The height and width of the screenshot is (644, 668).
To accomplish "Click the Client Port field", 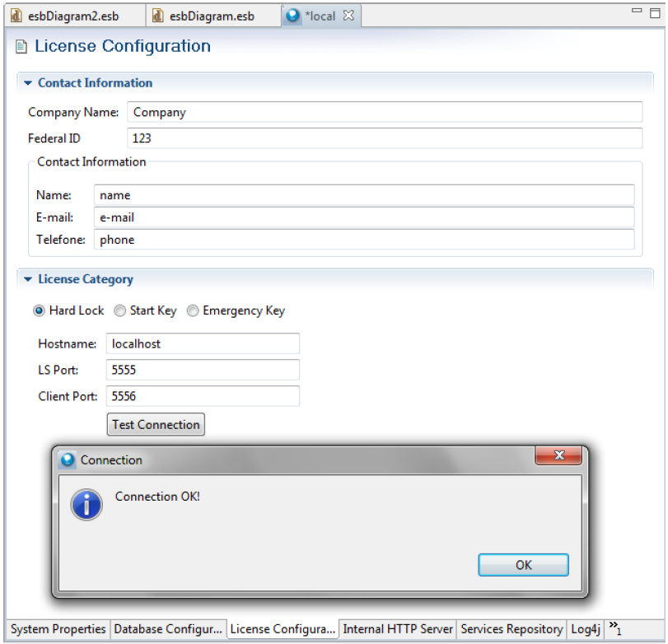I will coord(203,396).
